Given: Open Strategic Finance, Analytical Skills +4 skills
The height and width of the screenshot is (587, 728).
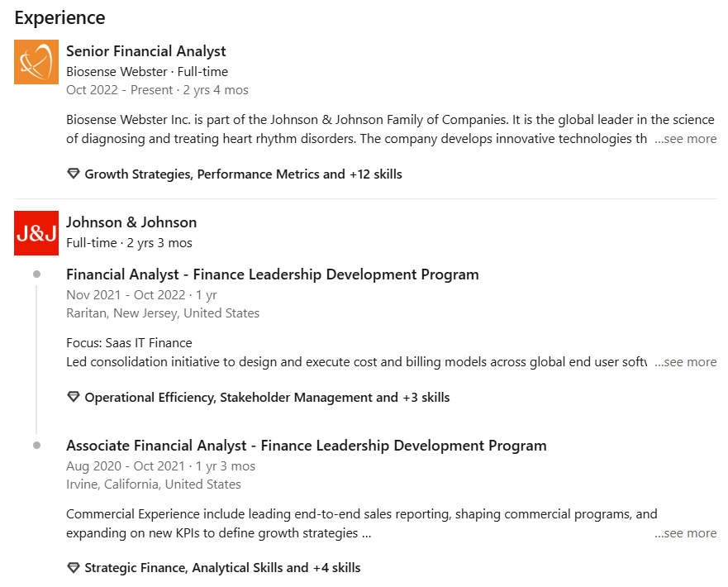Looking at the screenshot, I should [x=222, y=568].
